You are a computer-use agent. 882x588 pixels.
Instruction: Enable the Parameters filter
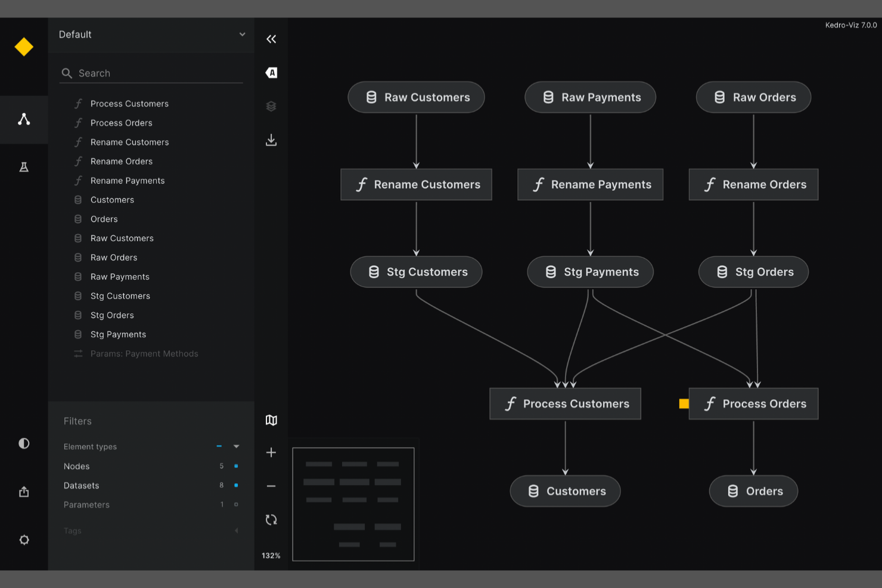[x=236, y=505]
